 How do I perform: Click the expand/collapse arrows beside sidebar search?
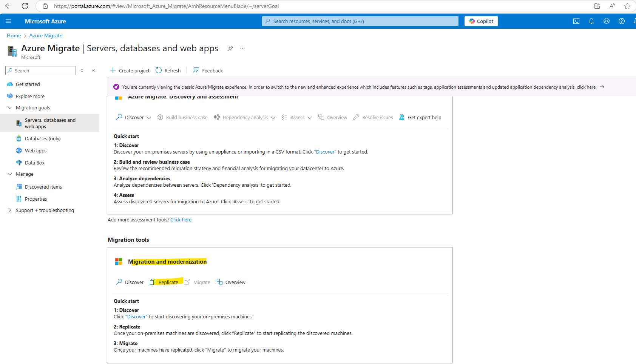82,71
